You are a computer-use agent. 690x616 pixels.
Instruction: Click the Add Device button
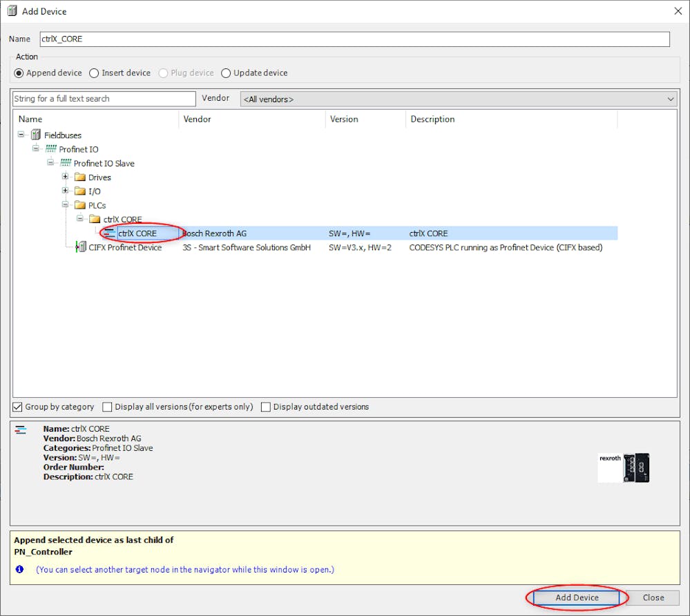pos(577,597)
